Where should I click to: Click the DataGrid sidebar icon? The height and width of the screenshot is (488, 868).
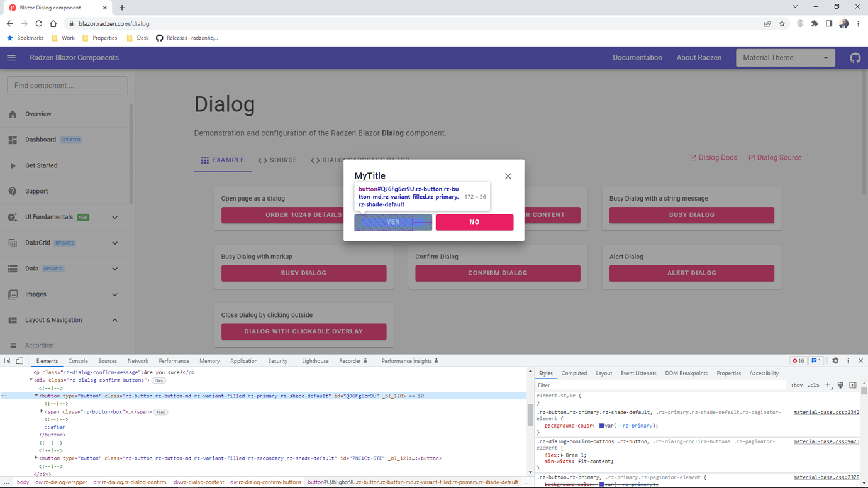coord(13,243)
